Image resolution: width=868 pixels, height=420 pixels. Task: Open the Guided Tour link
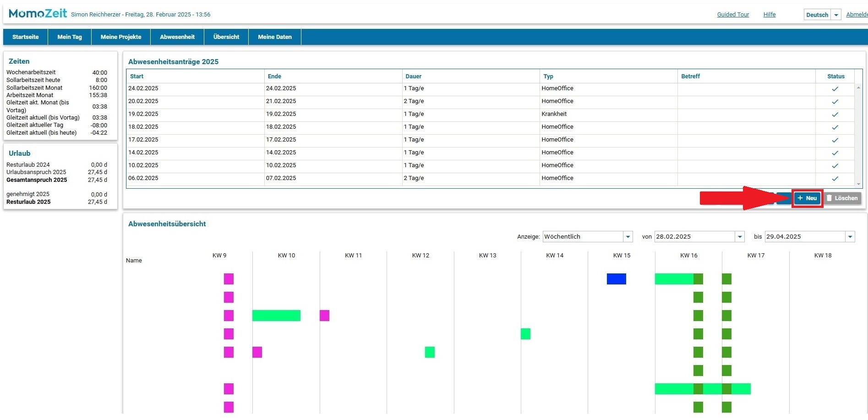point(733,15)
